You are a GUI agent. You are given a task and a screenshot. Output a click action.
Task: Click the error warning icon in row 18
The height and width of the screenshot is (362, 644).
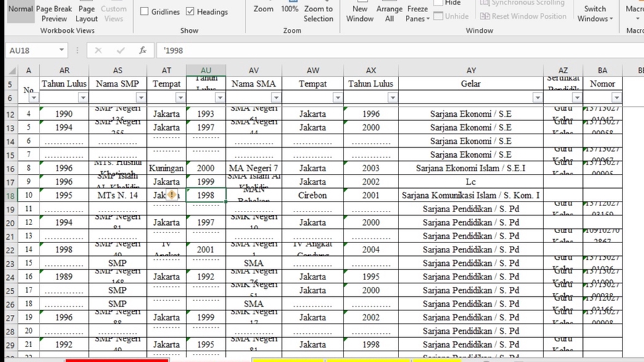click(172, 195)
